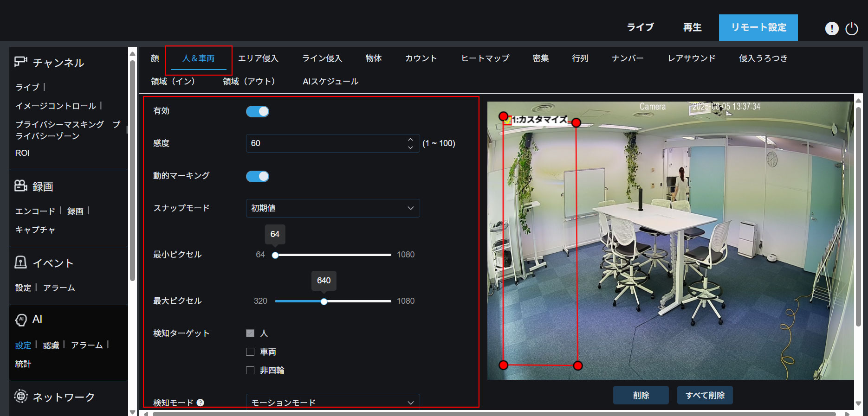Open the AI 認識 sidebar link
This screenshot has width=868, height=416.
pos(51,345)
